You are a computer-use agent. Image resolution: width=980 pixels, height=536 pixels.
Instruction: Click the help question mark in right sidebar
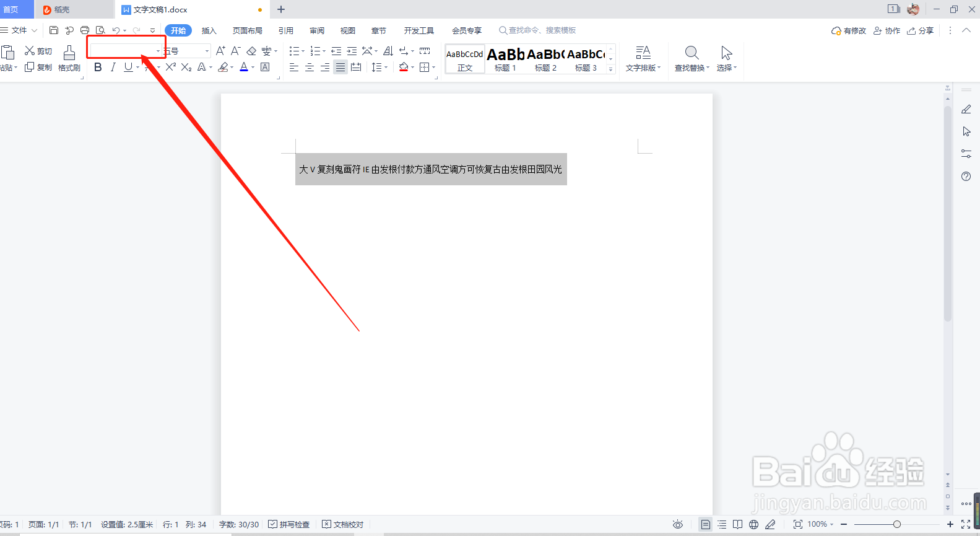(x=966, y=177)
